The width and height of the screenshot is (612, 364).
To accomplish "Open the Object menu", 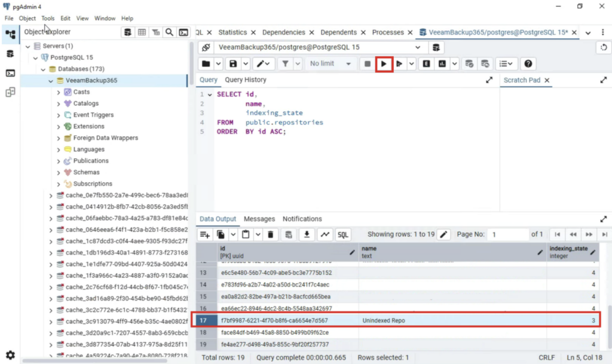I will [27, 19].
